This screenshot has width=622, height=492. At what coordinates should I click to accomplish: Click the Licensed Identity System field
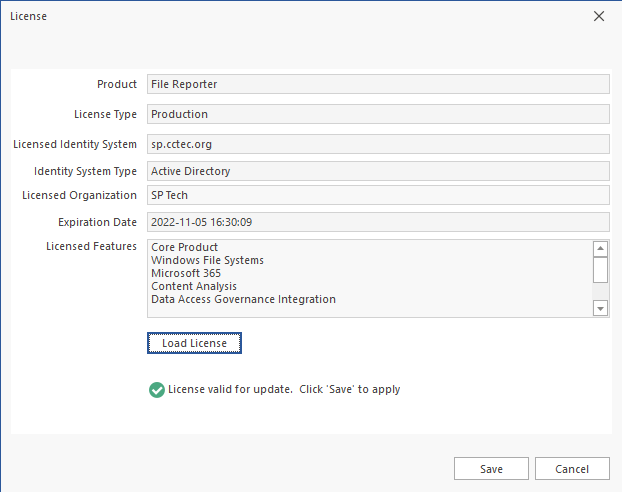tap(378, 144)
